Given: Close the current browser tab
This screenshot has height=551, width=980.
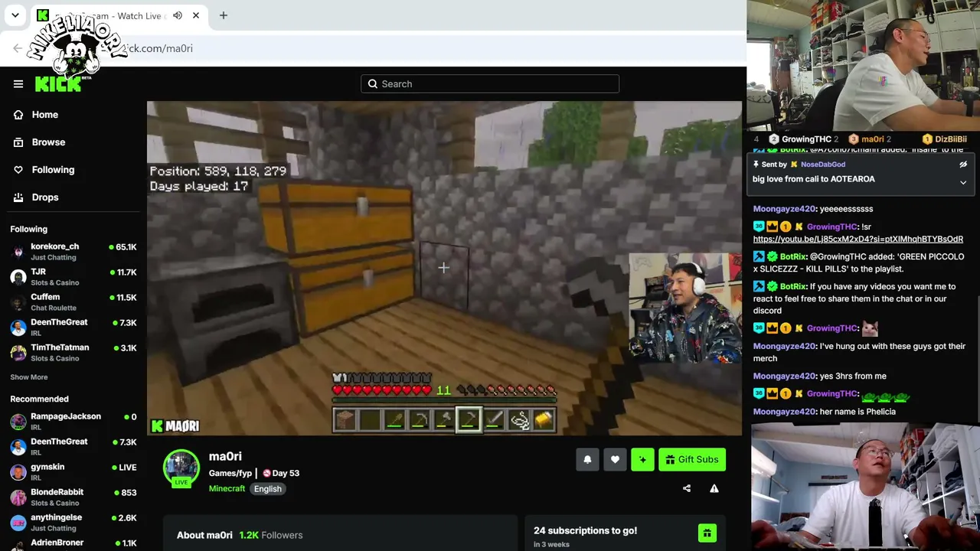Looking at the screenshot, I should click(196, 15).
